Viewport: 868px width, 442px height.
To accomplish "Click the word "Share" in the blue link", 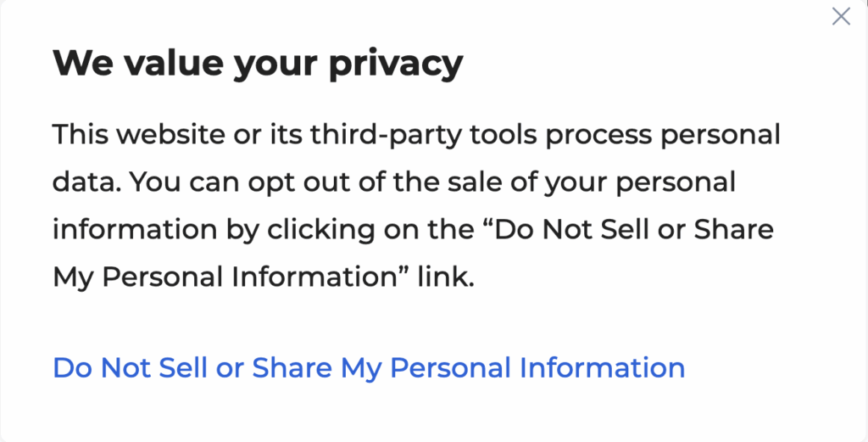I will click(292, 368).
